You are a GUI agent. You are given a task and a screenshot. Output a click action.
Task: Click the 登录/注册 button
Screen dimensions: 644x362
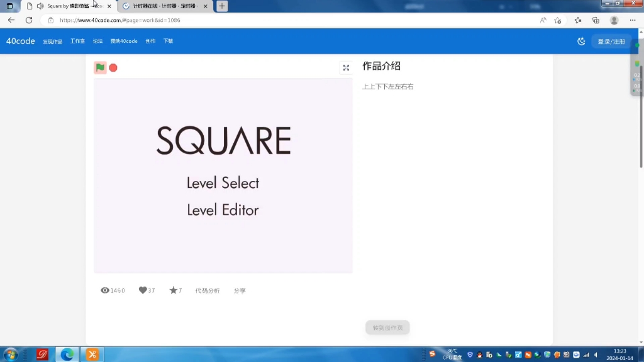[x=611, y=41]
